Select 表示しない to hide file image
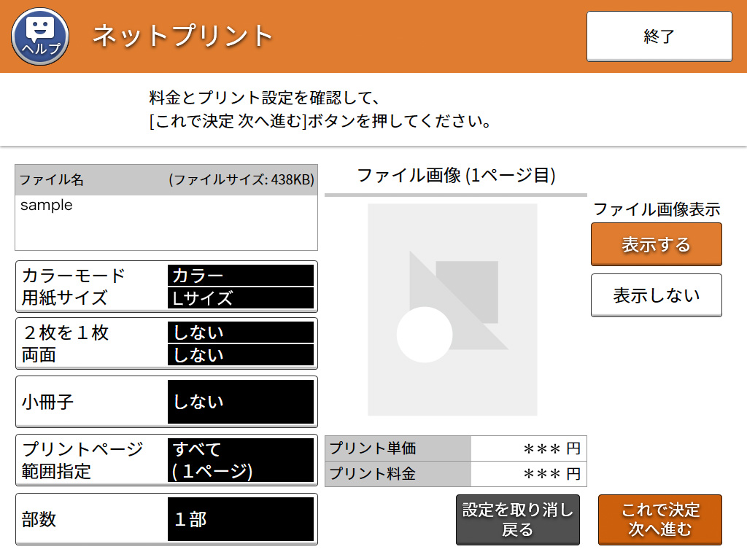This screenshot has width=747, height=560. pos(656,295)
